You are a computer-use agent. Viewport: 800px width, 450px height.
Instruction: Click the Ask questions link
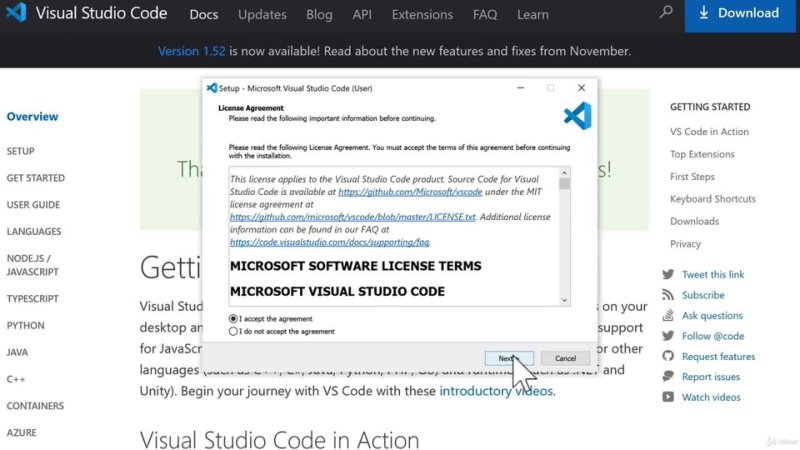coord(712,315)
